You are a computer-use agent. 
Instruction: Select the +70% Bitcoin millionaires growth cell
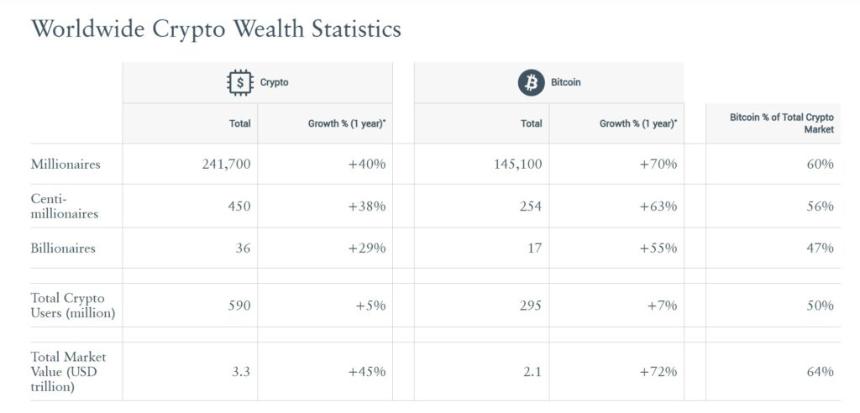pyautogui.click(x=658, y=164)
